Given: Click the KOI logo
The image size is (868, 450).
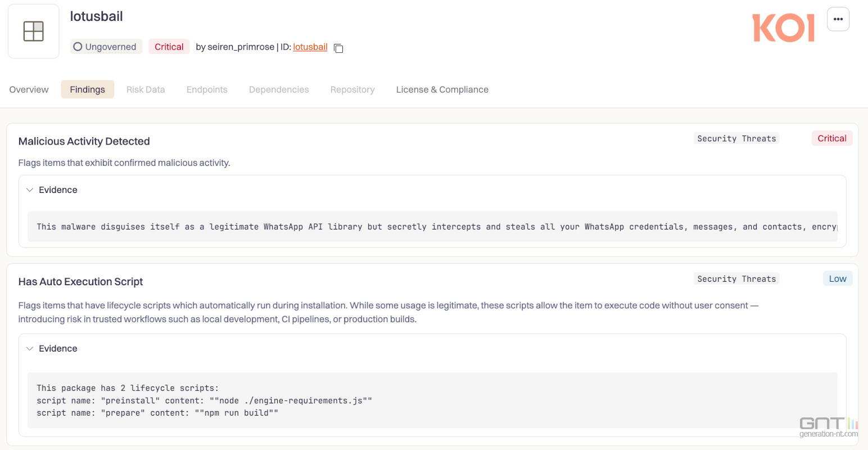Looking at the screenshot, I should click(783, 28).
